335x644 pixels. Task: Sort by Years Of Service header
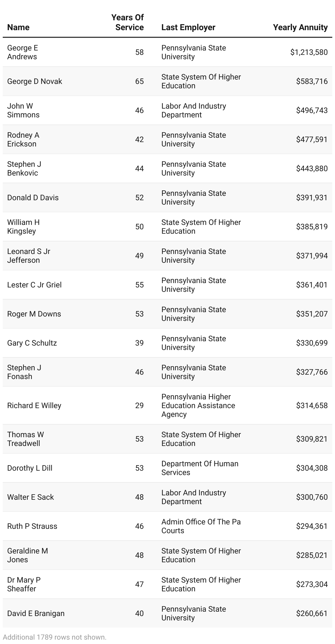(128, 22)
